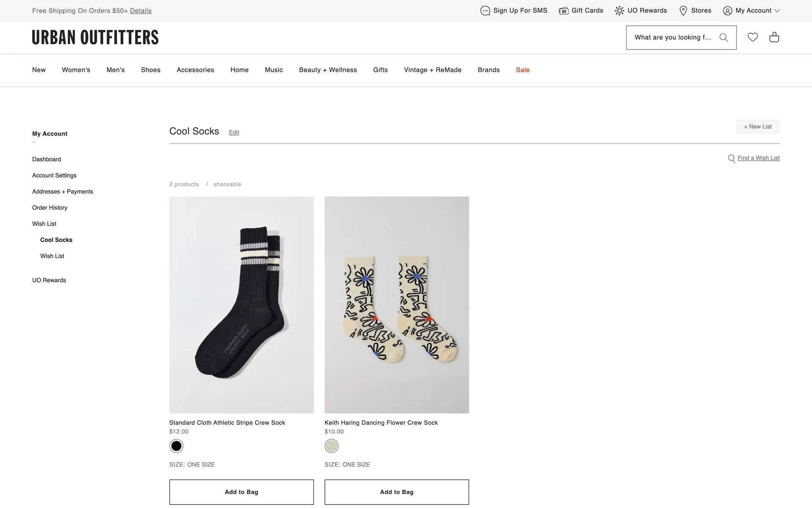Viewport: 812px width, 508px height.
Task: Click Edit next to Cool Socks
Action: (234, 133)
